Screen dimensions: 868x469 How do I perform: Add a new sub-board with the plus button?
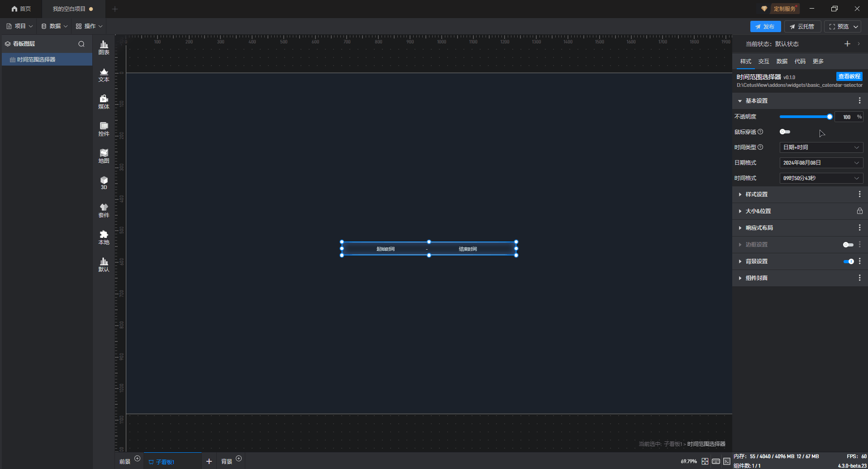(x=209, y=461)
